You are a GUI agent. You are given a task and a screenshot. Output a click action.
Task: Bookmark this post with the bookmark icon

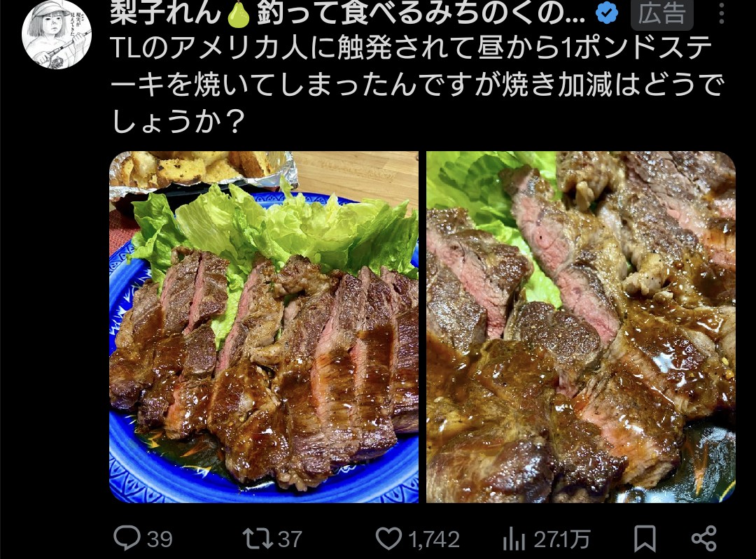click(645, 538)
